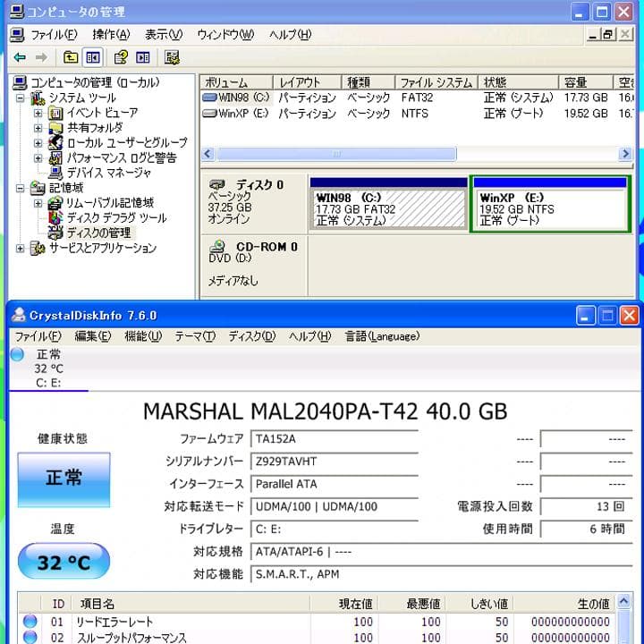Open ディスク(D) menu in CrystalDiskInfo

tap(252, 336)
